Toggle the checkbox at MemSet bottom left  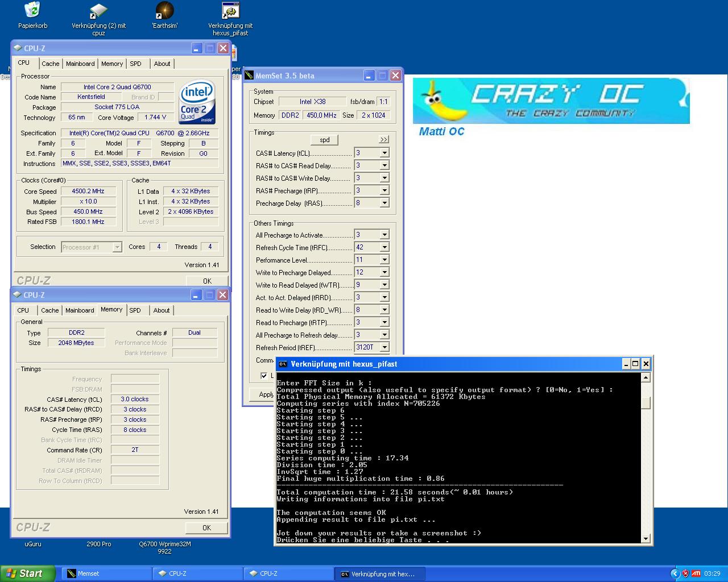264,376
